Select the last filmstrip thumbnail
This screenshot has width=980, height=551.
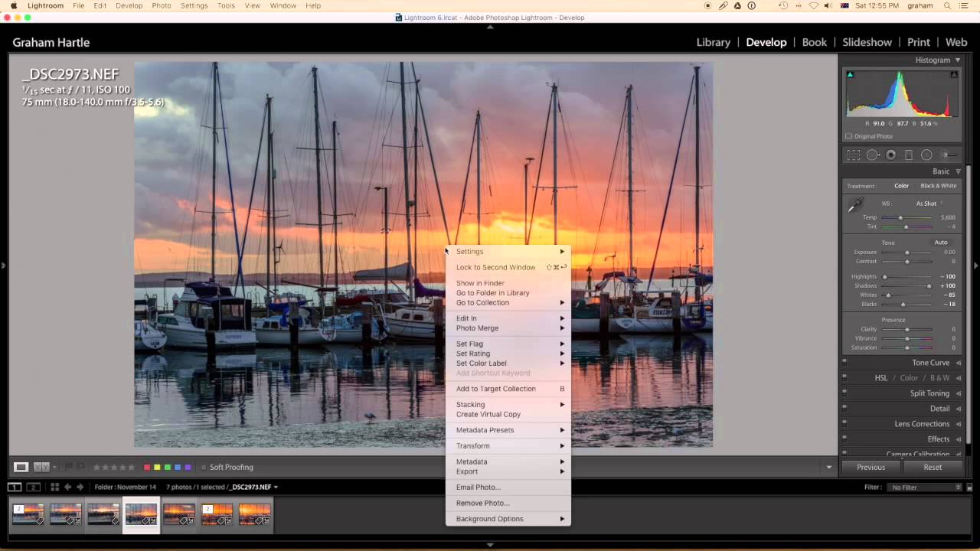[254, 514]
